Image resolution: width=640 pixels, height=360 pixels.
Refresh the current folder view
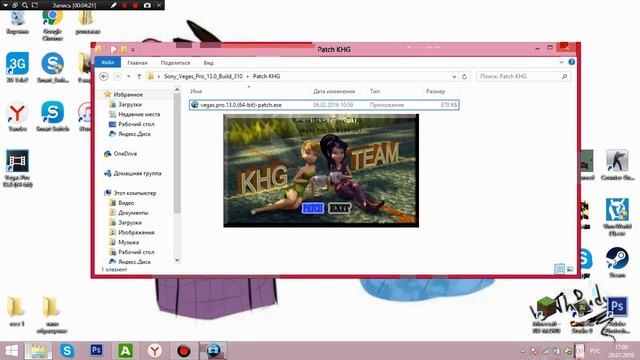coord(464,76)
